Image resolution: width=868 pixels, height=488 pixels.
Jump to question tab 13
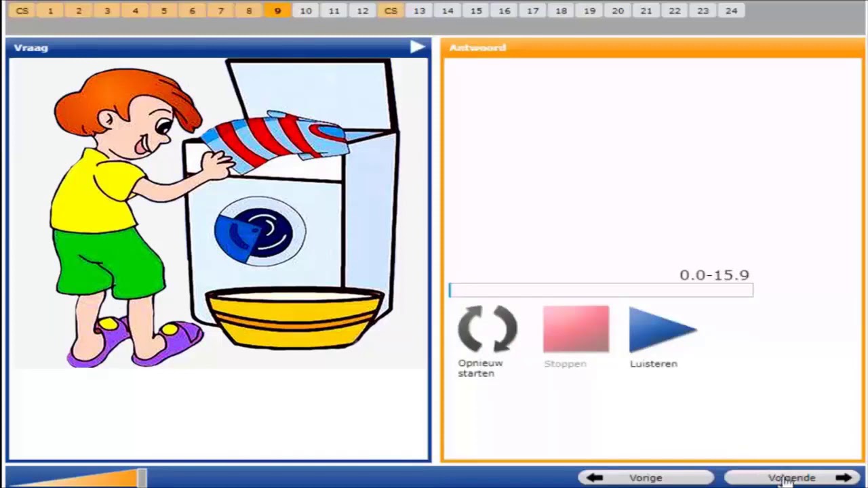tap(419, 11)
